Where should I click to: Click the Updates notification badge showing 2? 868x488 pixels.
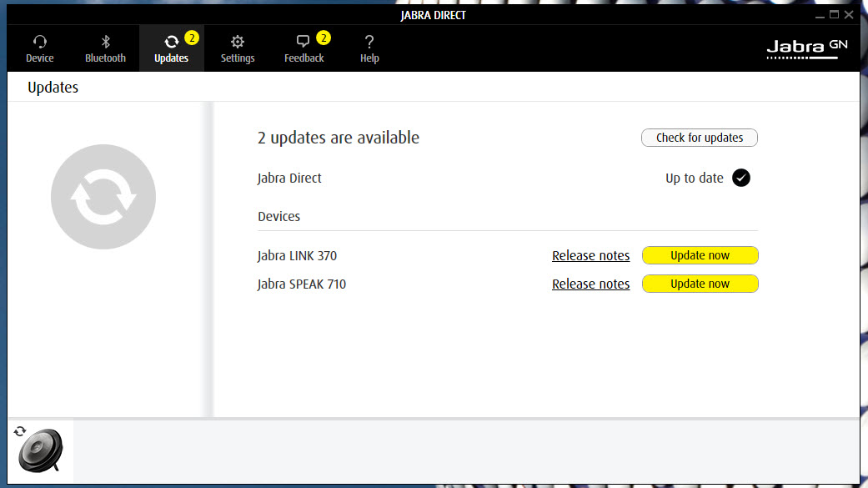(192, 38)
